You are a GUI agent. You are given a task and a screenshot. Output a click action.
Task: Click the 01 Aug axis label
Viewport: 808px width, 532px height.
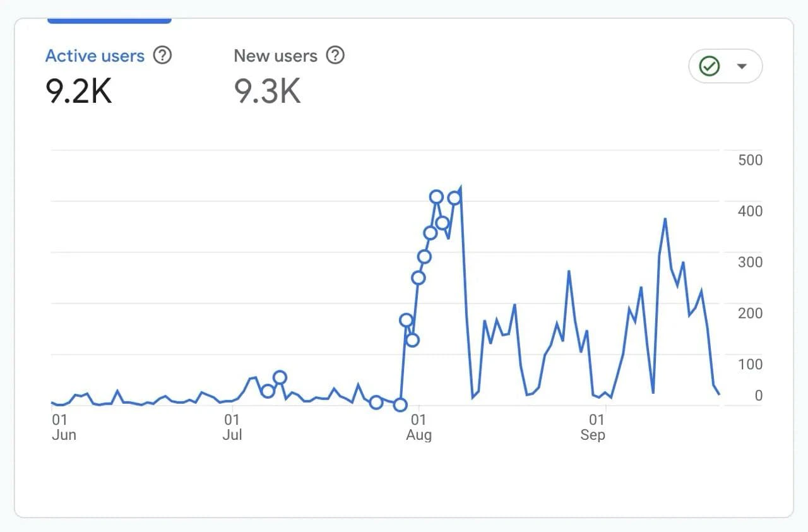pos(419,426)
